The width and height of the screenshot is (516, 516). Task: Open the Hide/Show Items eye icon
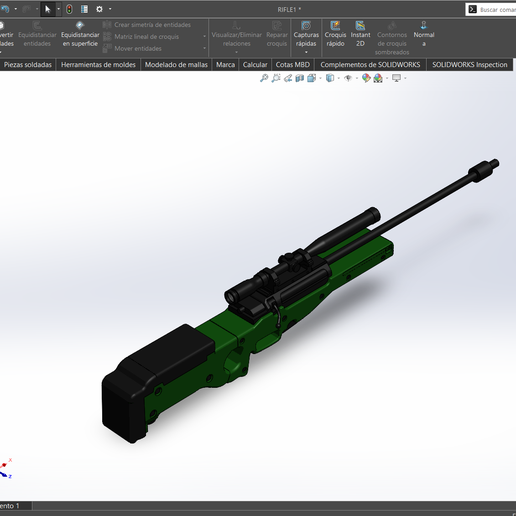(x=348, y=78)
